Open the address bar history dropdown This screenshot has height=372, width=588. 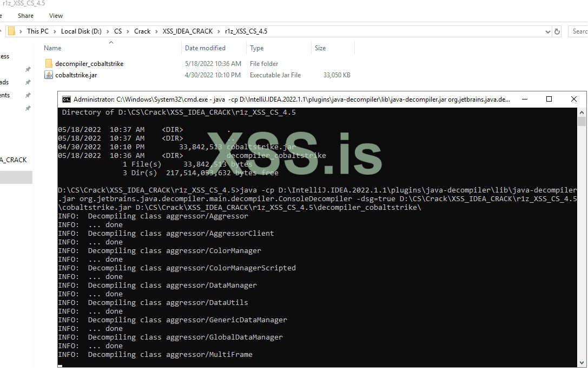coord(547,32)
